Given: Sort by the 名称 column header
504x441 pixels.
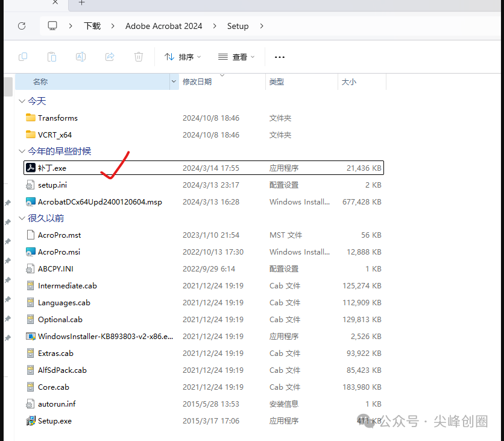Looking at the screenshot, I should point(93,81).
